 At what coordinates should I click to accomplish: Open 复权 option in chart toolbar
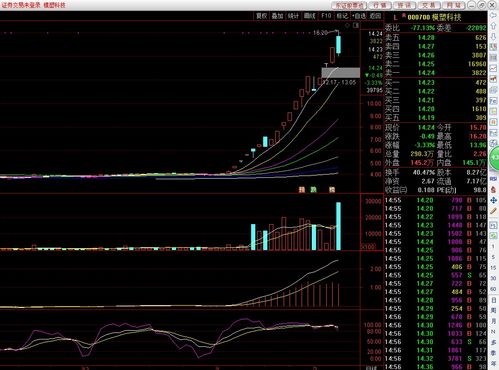[261, 16]
